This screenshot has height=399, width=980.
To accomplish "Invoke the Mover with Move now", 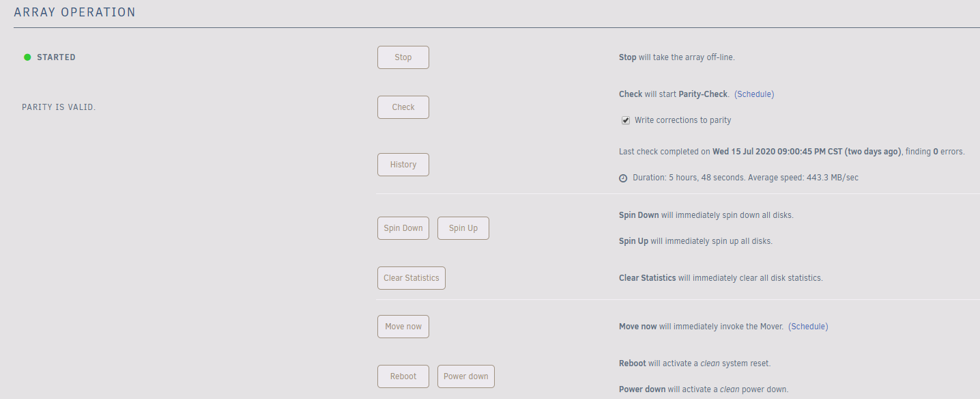I will click(x=403, y=327).
